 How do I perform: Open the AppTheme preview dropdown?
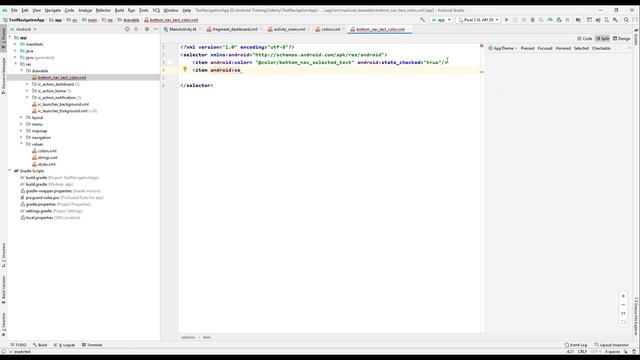(x=503, y=48)
